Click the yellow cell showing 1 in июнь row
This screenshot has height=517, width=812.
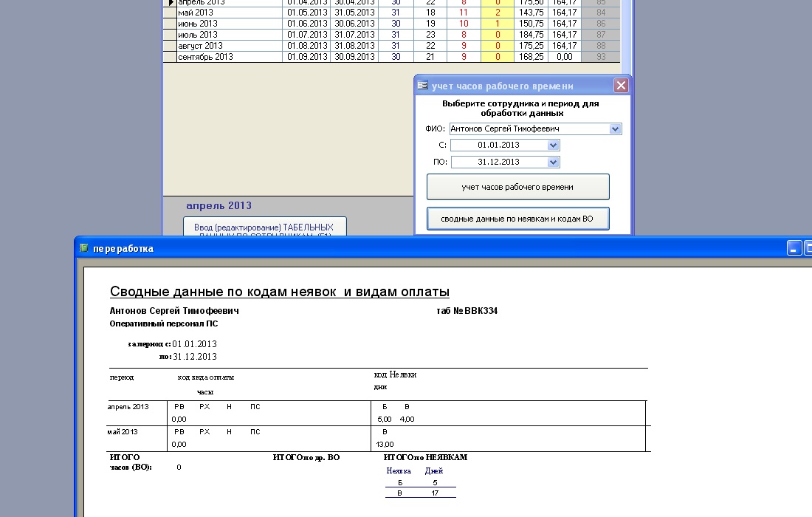coord(498,24)
